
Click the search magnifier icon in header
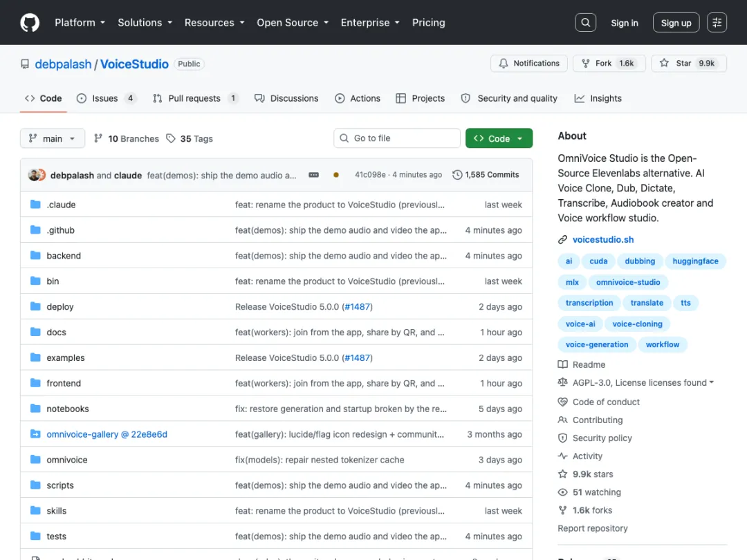pyautogui.click(x=586, y=22)
